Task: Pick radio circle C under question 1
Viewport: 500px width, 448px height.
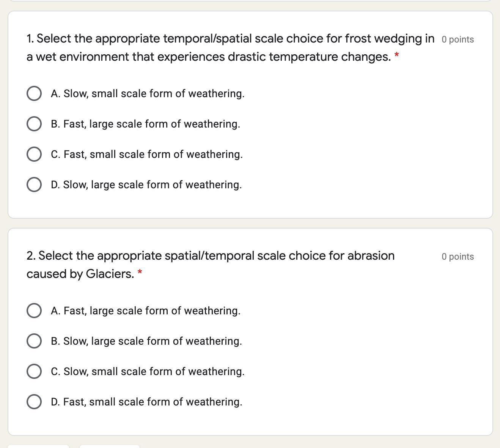Action: 34,154
